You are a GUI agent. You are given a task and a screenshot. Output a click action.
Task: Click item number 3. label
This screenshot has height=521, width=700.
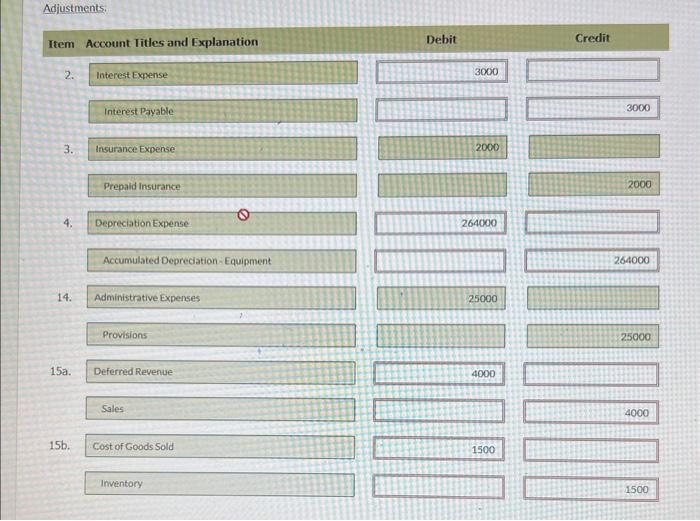tap(68, 149)
